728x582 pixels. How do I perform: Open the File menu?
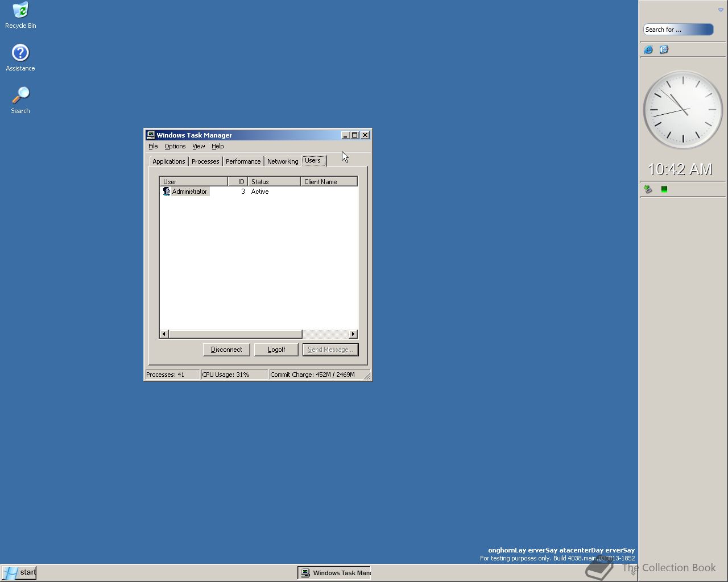coord(153,146)
